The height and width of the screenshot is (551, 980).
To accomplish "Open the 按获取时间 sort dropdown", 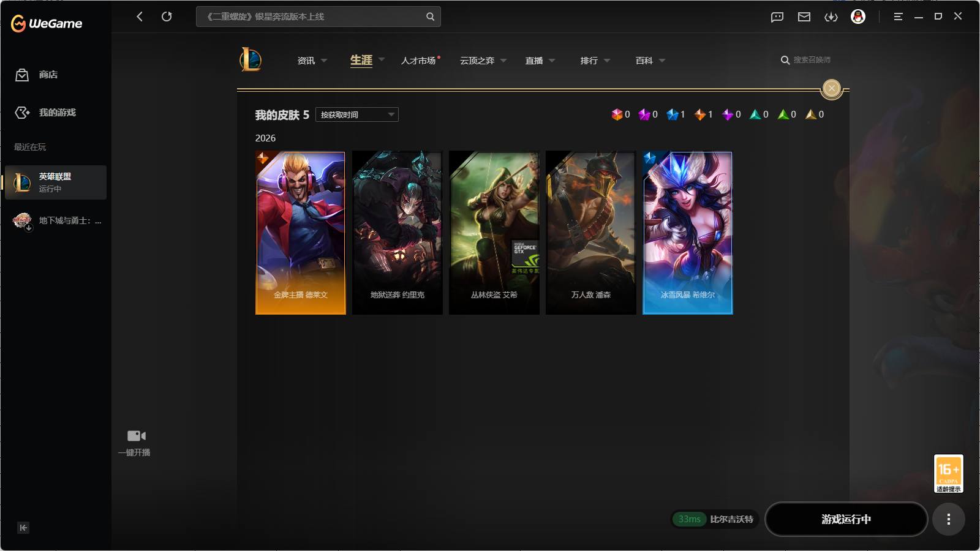I will (x=357, y=114).
